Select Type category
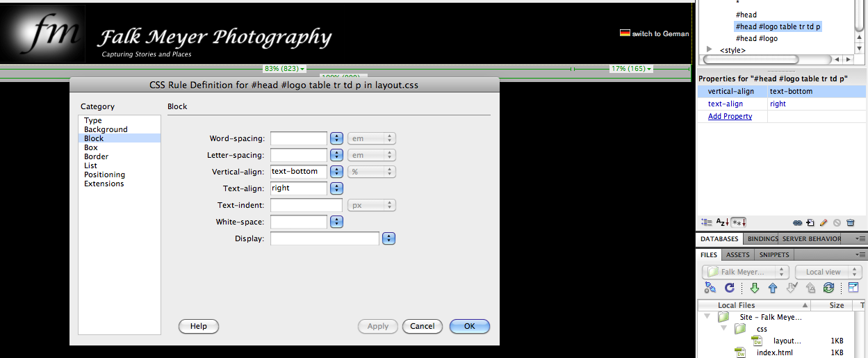Screen dimensions: 868x358 (119, 120)
